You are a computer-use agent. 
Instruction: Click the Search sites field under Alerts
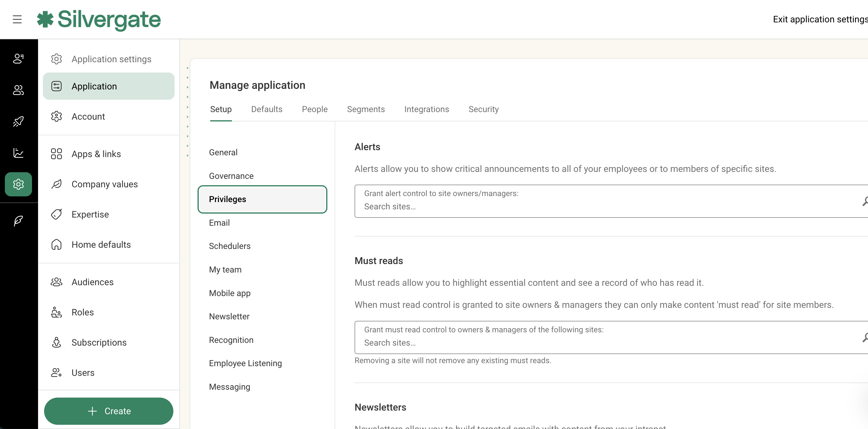coord(390,207)
